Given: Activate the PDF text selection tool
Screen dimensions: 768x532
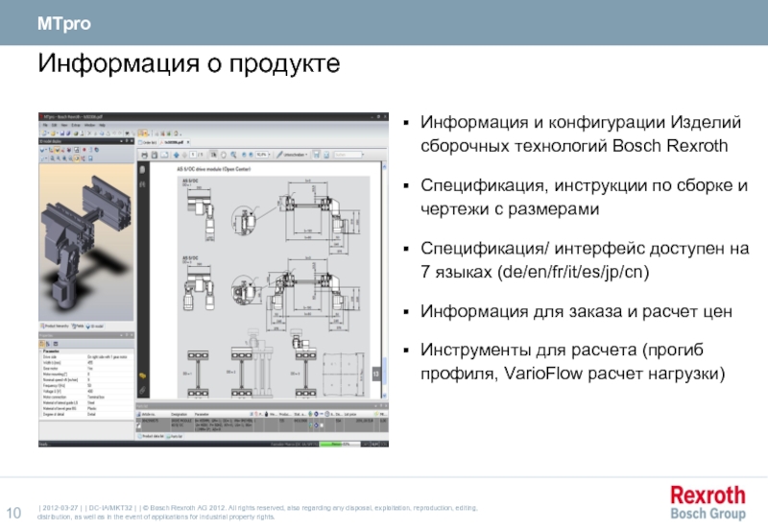Looking at the screenshot, I should coord(214,155).
